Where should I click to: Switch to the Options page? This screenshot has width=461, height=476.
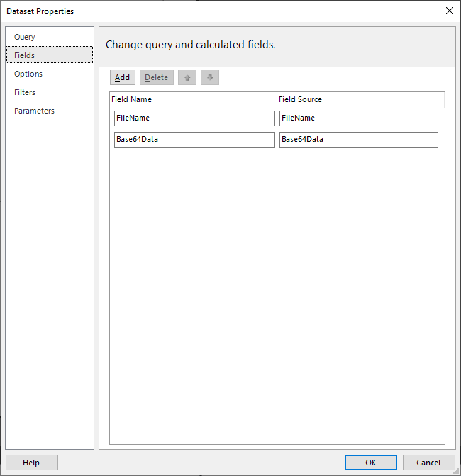[50, 74]
